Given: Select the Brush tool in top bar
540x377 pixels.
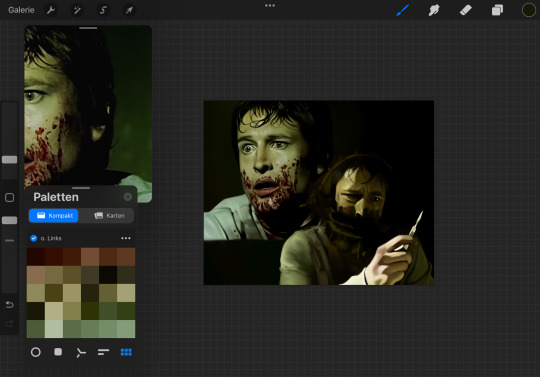Looking at the screenshot, I should (402, 10).
